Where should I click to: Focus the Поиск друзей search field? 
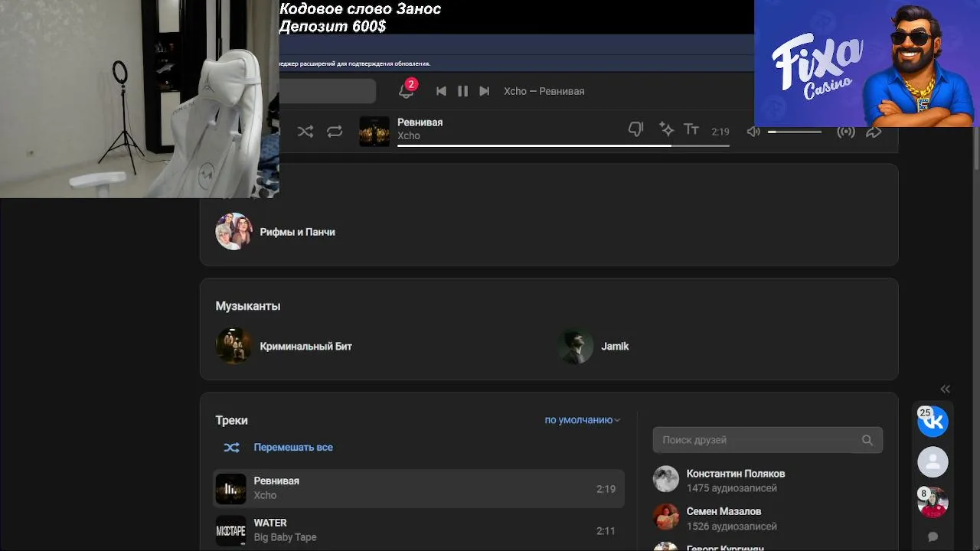[767, 440]
